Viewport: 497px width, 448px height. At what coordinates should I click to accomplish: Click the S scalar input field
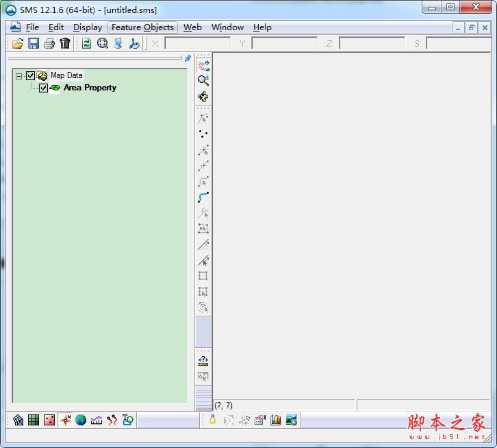459,43
